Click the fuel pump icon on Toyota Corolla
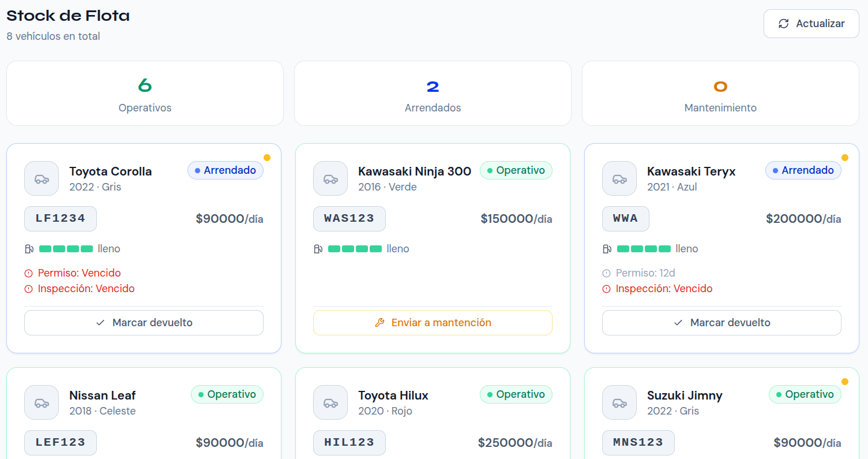This screenshot has width=868, height=459. tap(29, 249)
